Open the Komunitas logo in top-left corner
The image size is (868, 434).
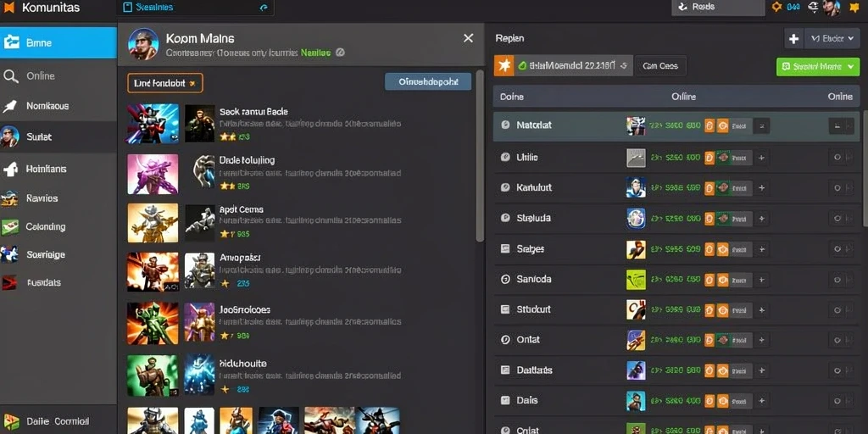pyautogui.click(x=8, y=8)
